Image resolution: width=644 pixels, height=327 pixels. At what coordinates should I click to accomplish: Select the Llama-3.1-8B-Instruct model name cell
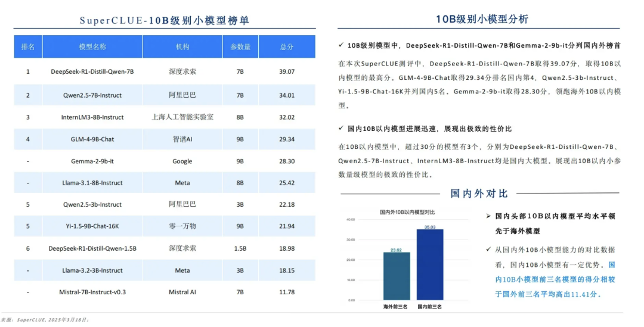92,183
